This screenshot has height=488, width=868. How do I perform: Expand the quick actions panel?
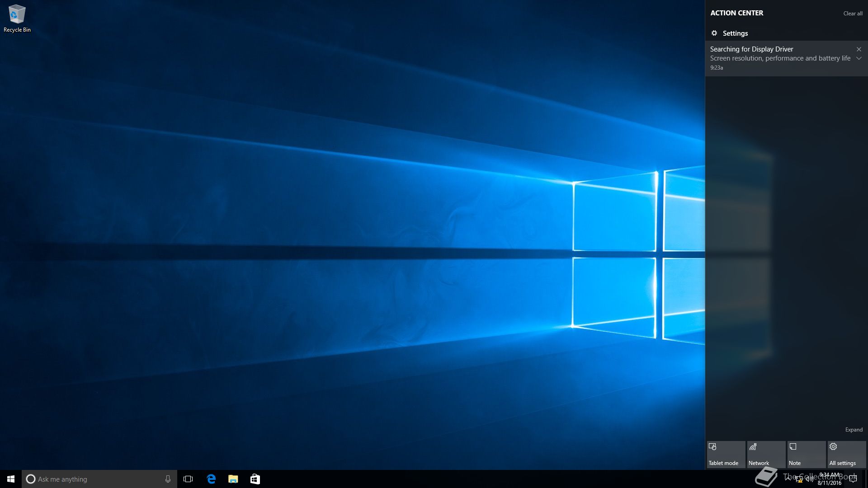(854, 430)
